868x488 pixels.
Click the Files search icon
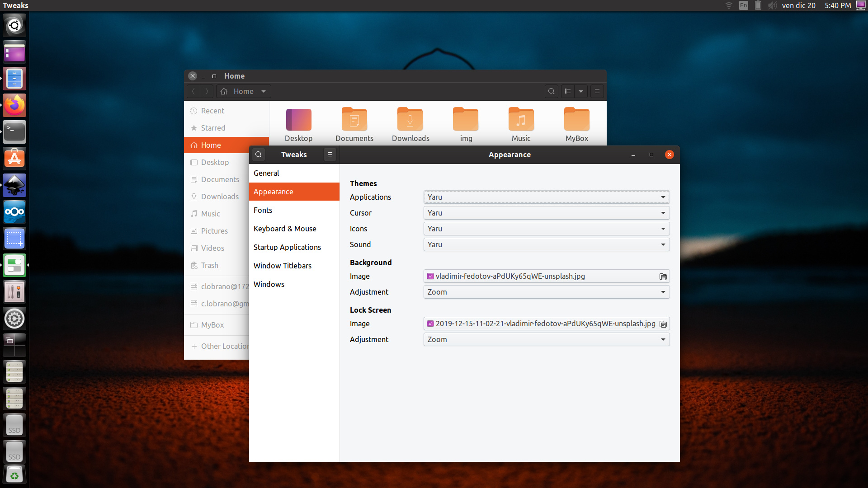pyautogui.click(x=551, y=91)
